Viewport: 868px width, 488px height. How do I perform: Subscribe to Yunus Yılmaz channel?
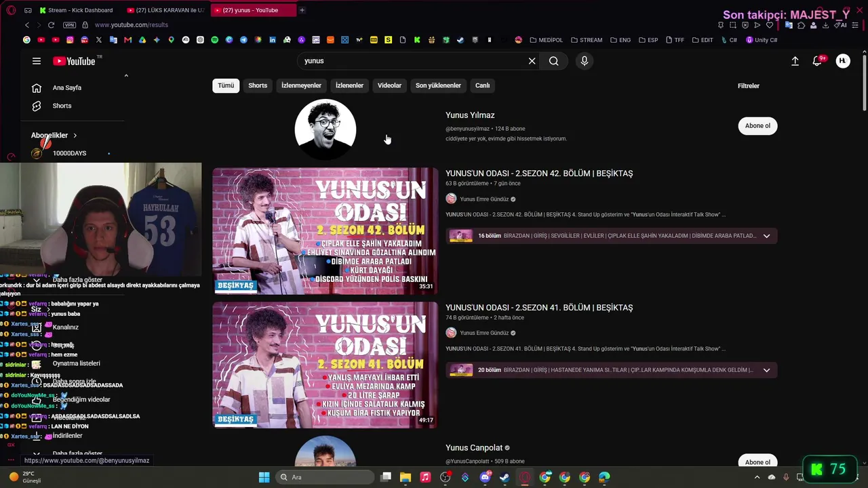point(757,125)
